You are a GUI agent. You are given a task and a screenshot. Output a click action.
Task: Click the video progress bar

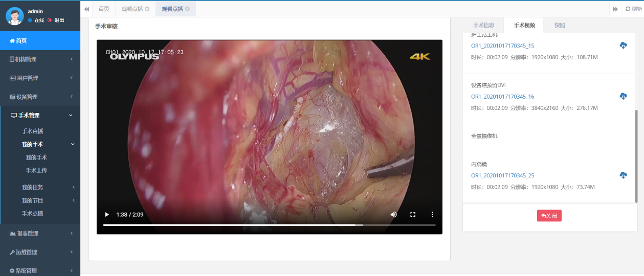click(270, 225)
